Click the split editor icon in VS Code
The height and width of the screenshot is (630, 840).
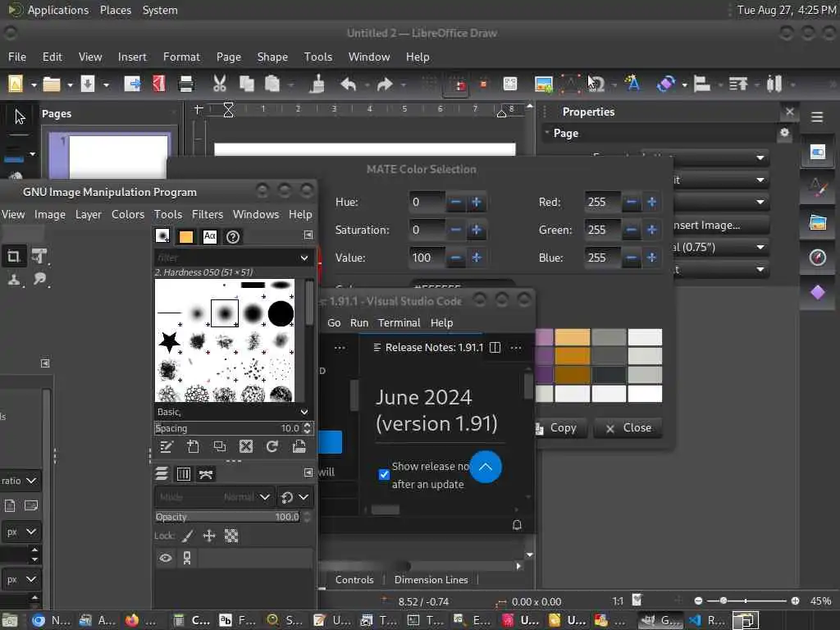pyautogui.click(x=495, y=348)
